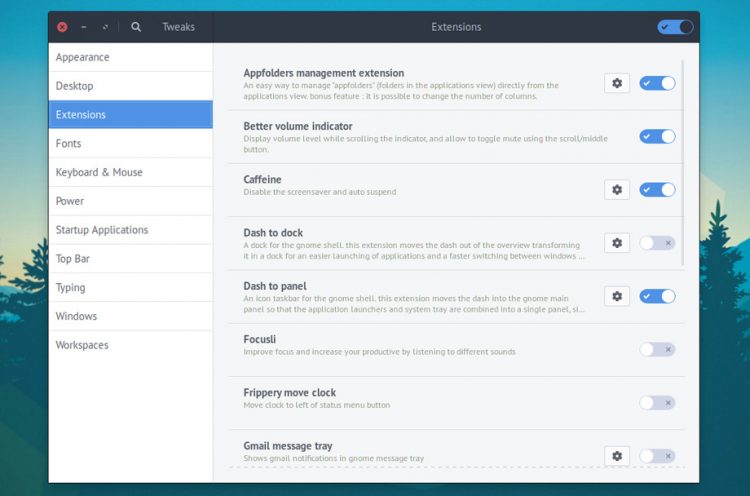Enable the Dash to dock switch
The height and width of the screenshot is (496, 750).
(657, 243)
